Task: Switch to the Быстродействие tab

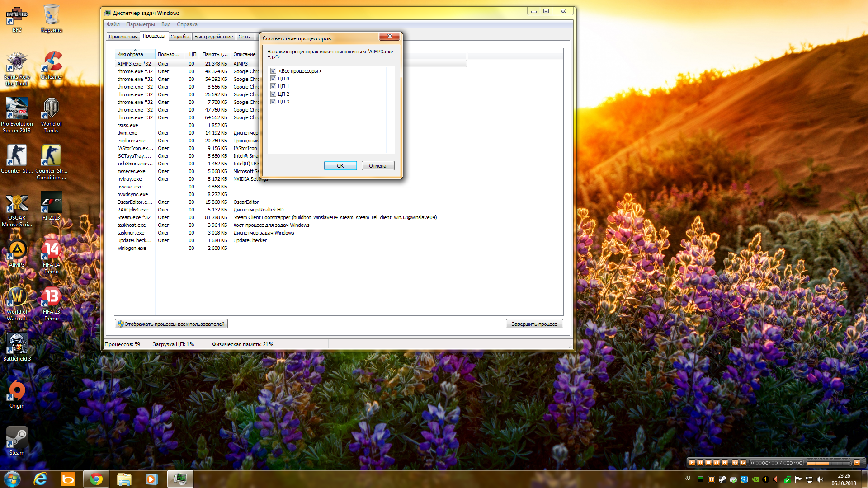Action: (213, 37)
